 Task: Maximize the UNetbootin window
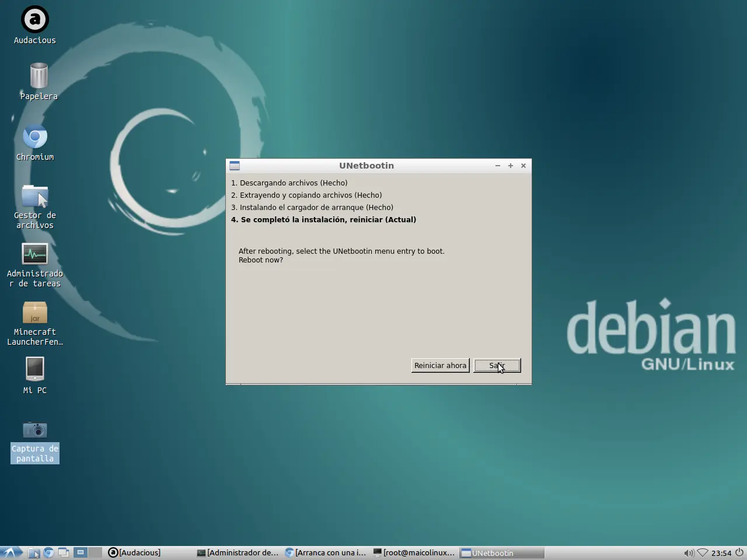click(x=511, y=166)
